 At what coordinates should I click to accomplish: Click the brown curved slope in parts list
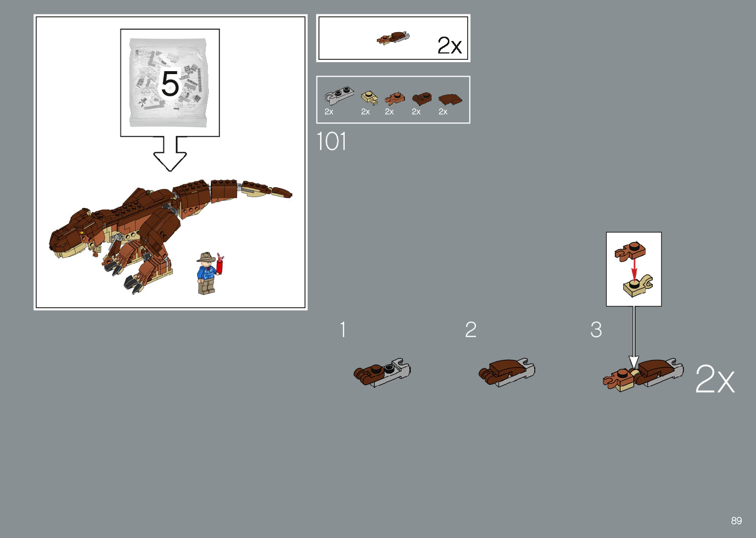[x=449, y=99]
